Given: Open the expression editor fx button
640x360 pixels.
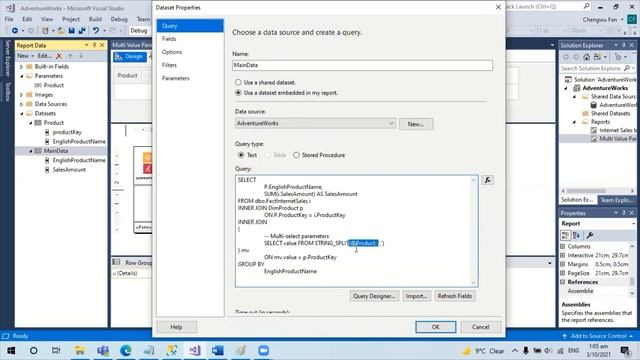Looking at the screenshot, I should pyautogui.click(x=487, y=180).
